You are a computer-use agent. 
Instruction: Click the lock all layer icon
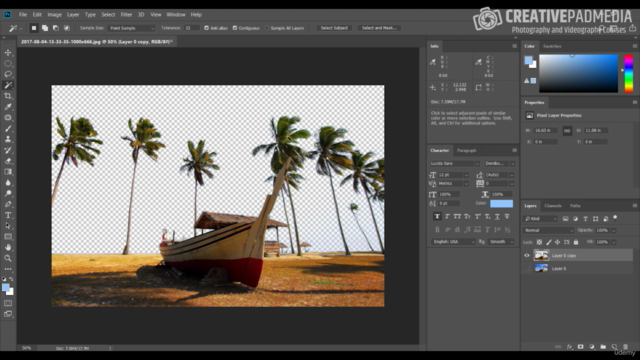tap(576, 242)
